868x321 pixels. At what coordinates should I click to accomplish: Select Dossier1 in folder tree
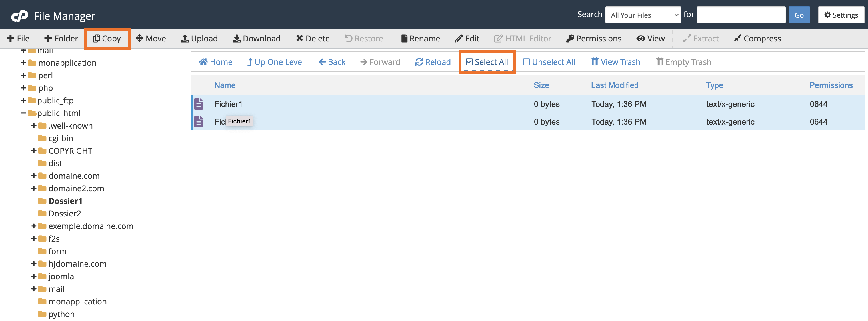click(x=65, y=201)
